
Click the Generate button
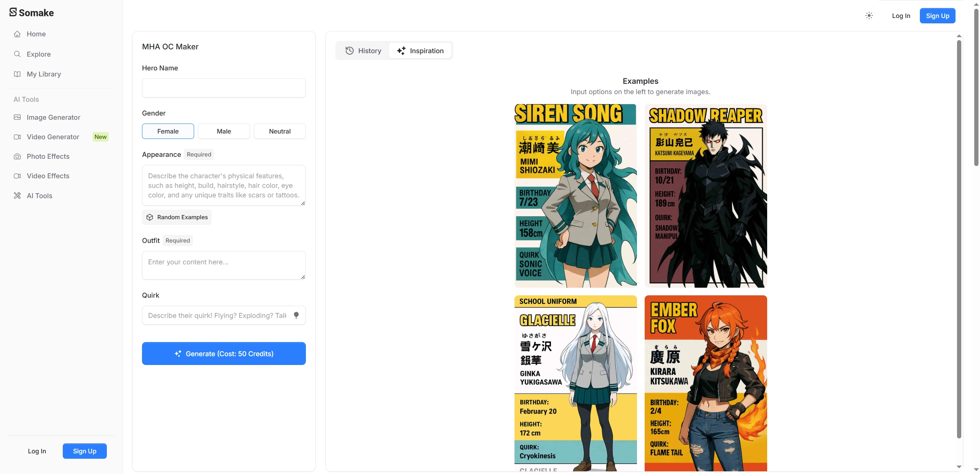(224, 353)
